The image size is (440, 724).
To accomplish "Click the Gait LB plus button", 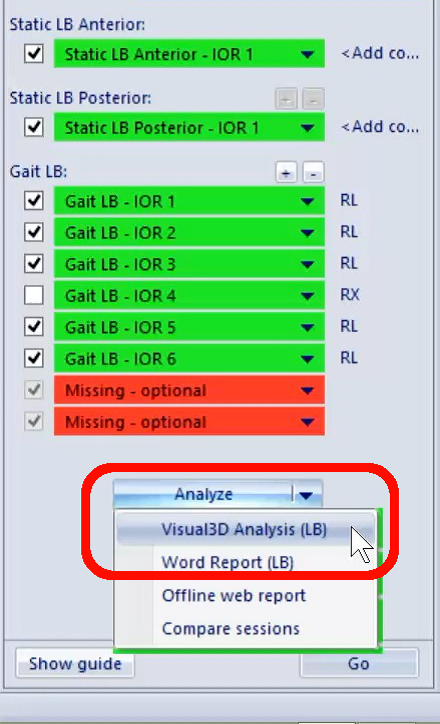I will tap(286, 173).
